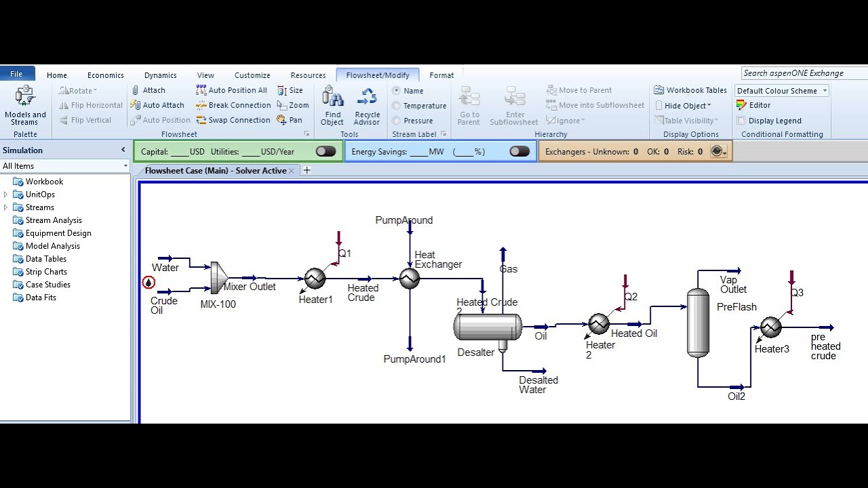
Task: Open Workbook in the navigation tree
Action: click(x=44, y=182)
